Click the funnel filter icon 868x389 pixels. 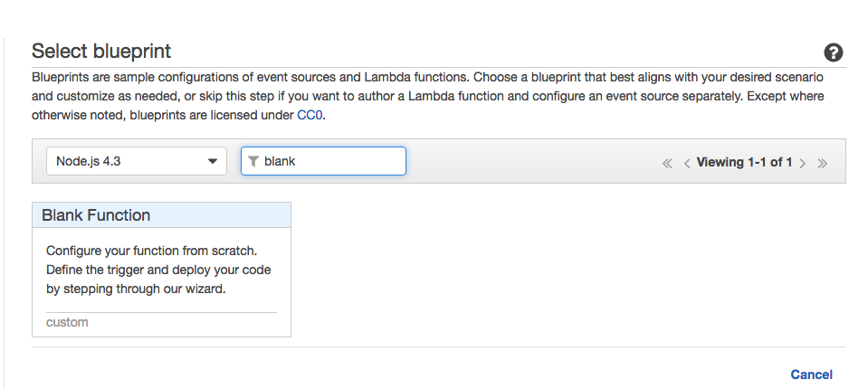(x=253, y=162)
